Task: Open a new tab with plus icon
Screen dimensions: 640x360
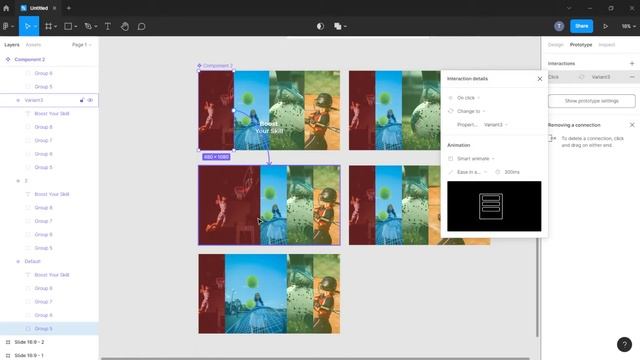Action: pyautogui.click(x=69, y=8)
